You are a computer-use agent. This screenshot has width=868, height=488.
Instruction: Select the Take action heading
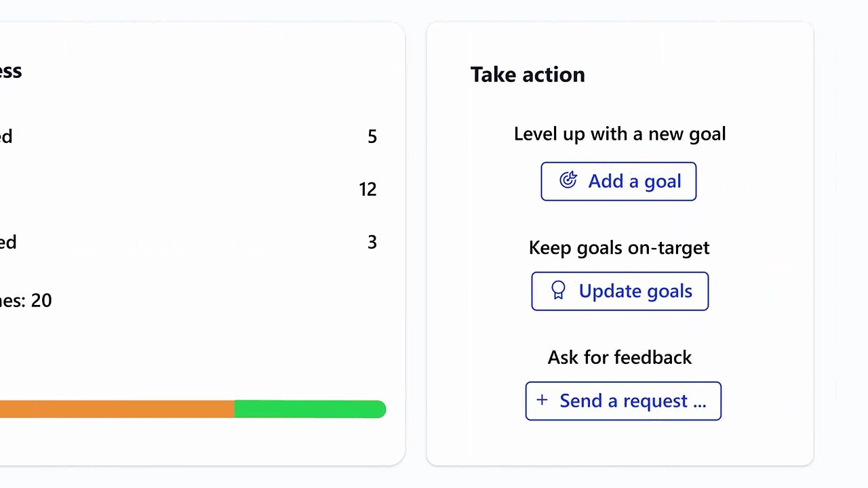(528, 75)
